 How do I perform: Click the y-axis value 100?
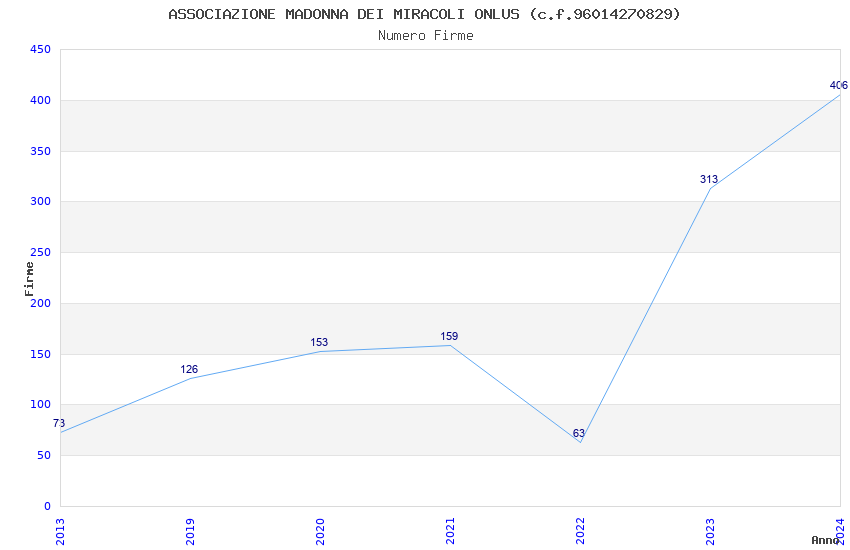40,404
